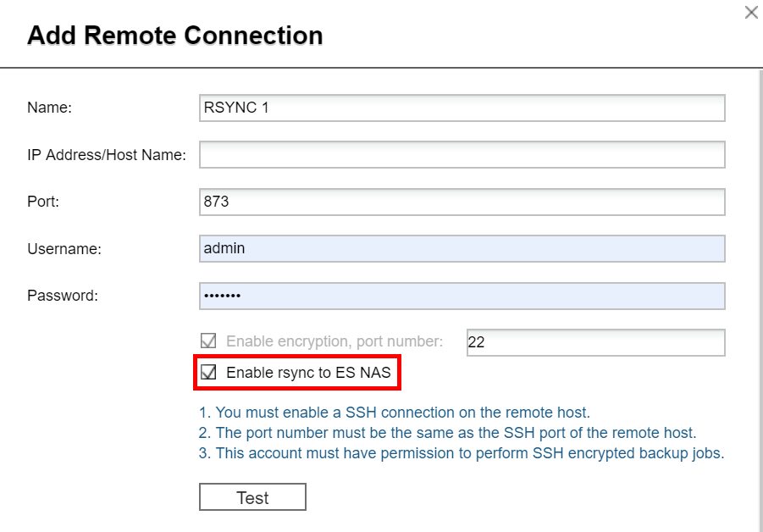The image size is (763, 532).
Task: Select the Port field showing 873
Action: coord(462,202)
